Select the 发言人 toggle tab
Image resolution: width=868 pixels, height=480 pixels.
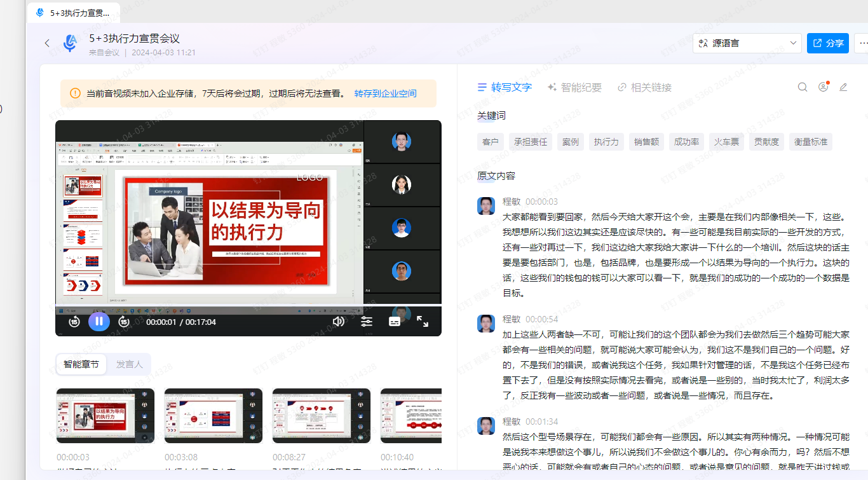(x=129, y=364)
